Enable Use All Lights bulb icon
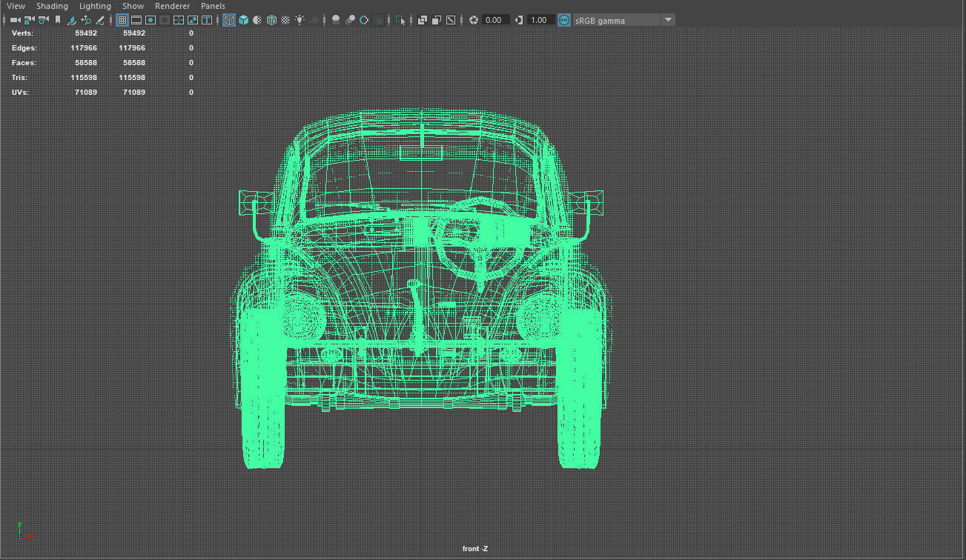This screenshot has height=560, width=966. click(x=300, y=20)
